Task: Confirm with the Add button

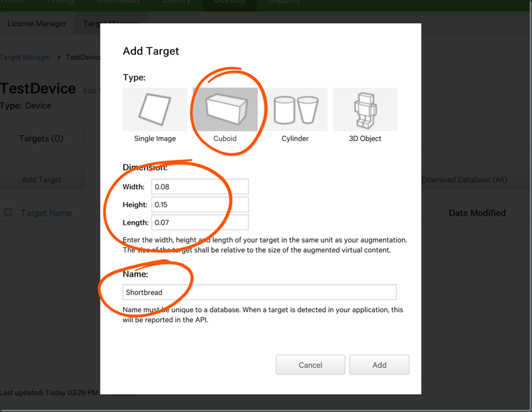Action: click(379, 365)
